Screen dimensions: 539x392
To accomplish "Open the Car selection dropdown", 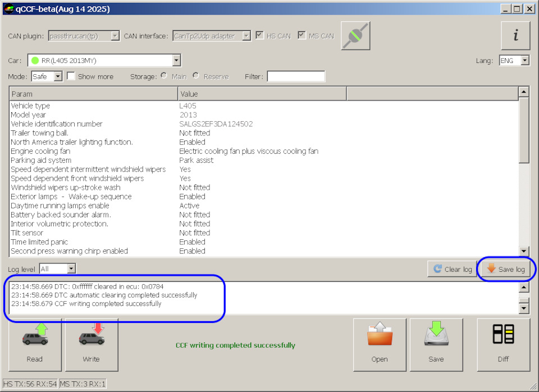I will pos(104,61).
